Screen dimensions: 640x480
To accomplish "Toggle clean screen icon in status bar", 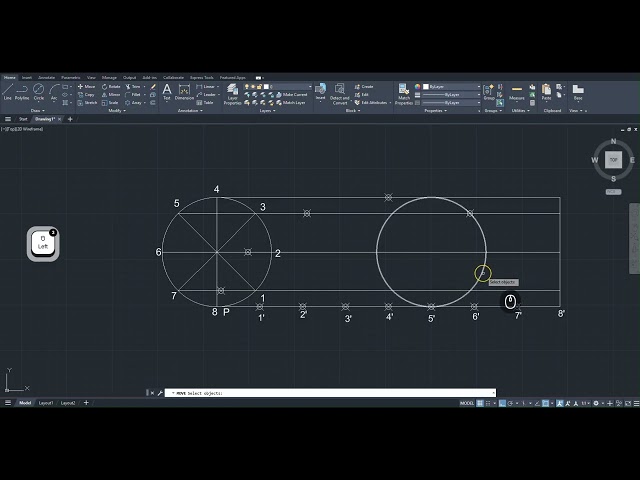I will pyautogui.click(x=629, y=403).
